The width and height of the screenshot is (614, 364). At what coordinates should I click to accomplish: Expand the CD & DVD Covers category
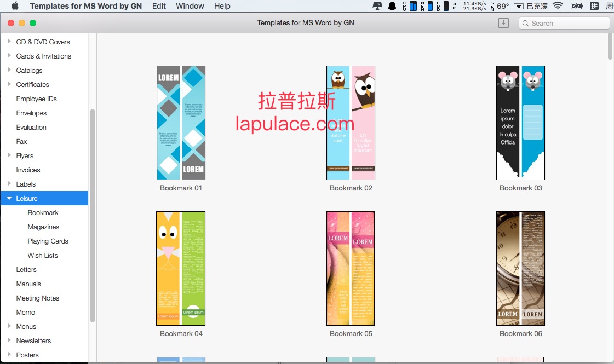click(x=9, y=42)
